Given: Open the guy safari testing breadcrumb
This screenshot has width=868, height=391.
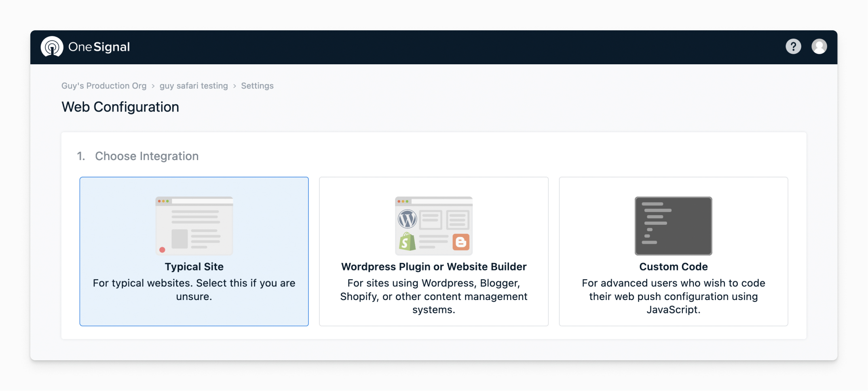Looking at the screenshot, I should tap(194, 86).
